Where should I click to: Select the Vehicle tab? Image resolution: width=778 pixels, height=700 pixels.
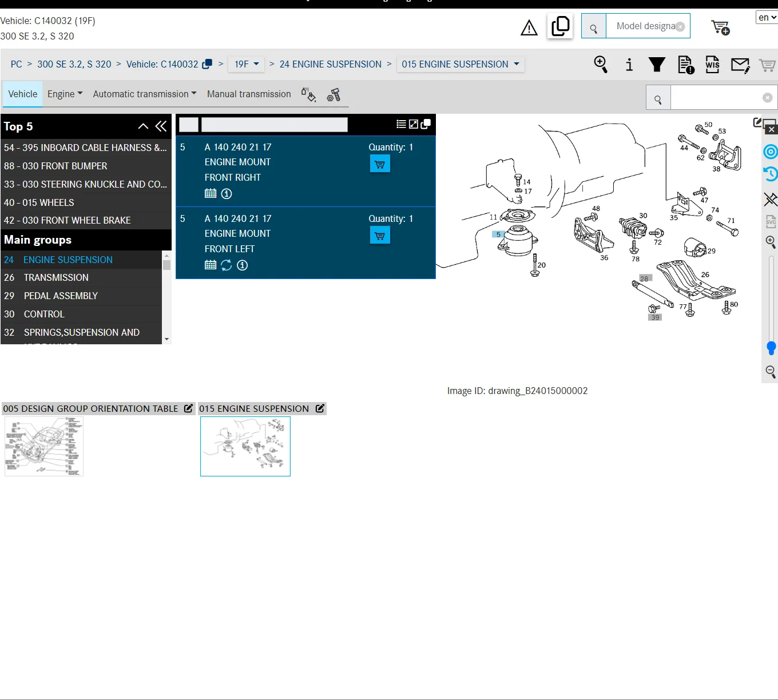pyautogui.click(x=23, y=94)
